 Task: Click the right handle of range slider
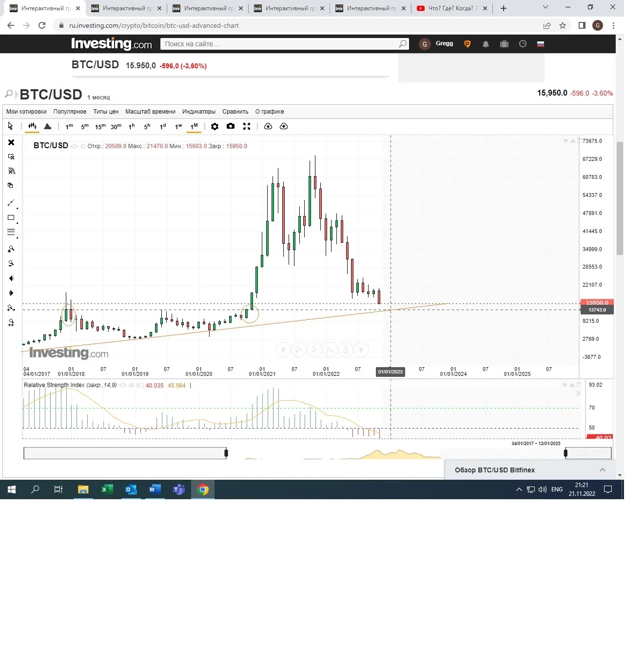566,453
